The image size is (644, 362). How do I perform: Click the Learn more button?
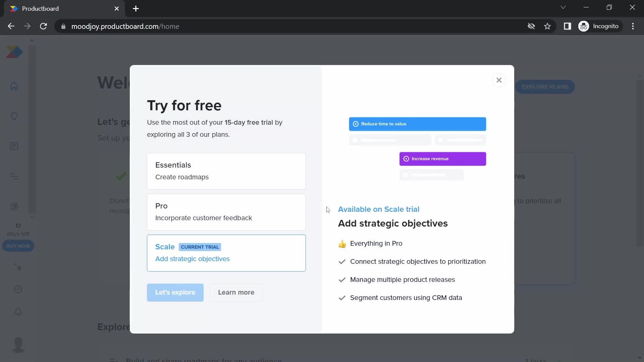[236, 293]
